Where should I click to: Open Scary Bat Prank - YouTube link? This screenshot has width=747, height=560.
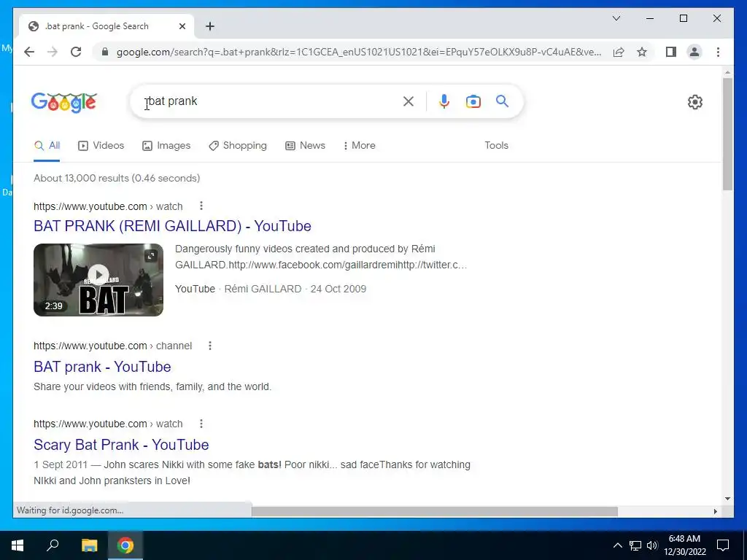[122, 445]
